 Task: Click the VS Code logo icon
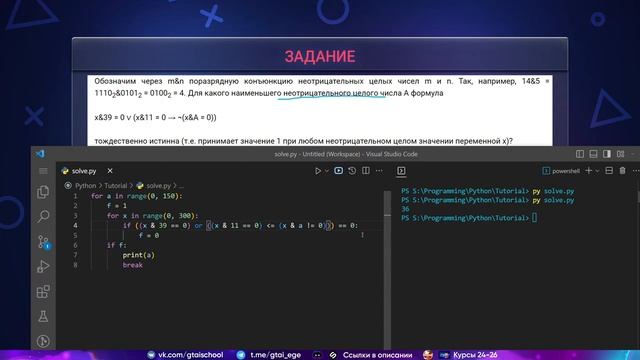pyautogui.click(x=40, y=154)
